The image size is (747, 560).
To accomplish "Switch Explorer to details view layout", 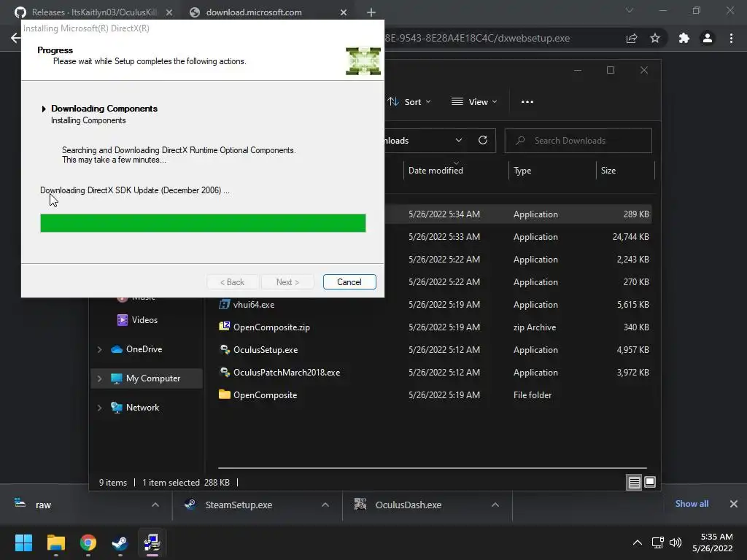I will tap(634, 483).
